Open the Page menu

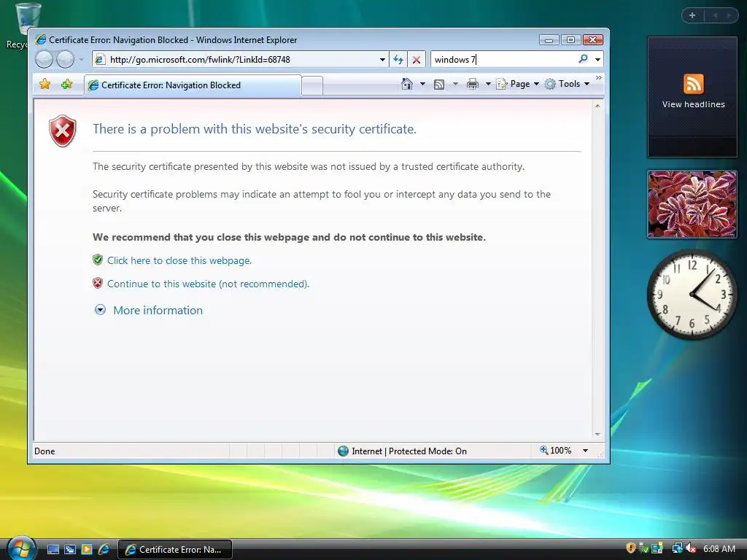(x=518, y=84)
